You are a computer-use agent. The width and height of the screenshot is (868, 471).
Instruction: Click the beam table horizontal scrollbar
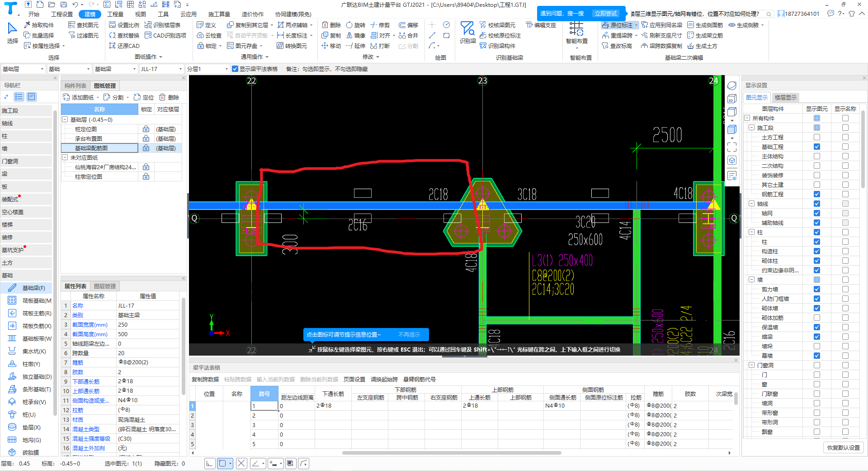(452, 452)
